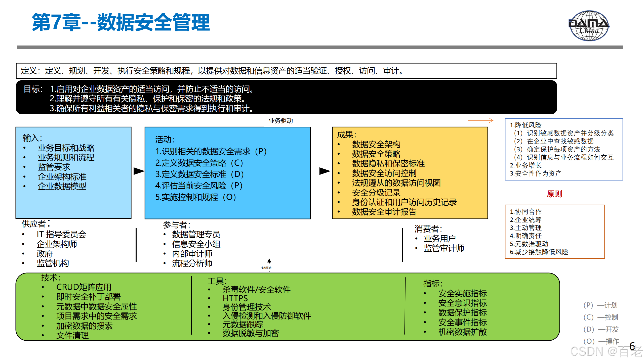The height and width of the screenshot is (362, 644).
Task: Click 安全实施指标 under 指标
Action: tap(462, 293)
